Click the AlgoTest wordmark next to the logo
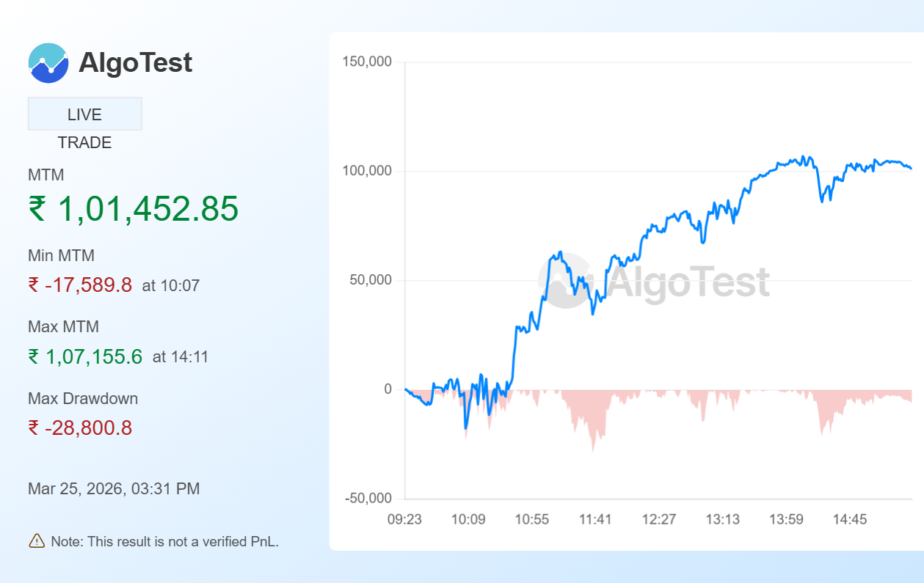Screen dimensions: 924x583 pos(135,63)
